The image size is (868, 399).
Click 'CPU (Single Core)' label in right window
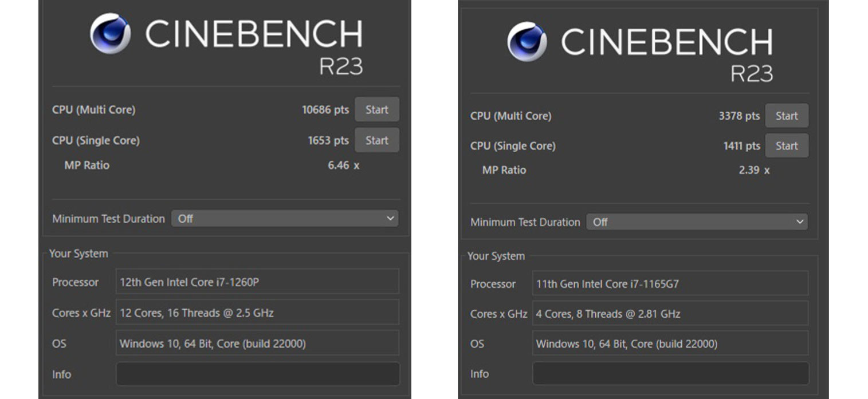point(513,146)
